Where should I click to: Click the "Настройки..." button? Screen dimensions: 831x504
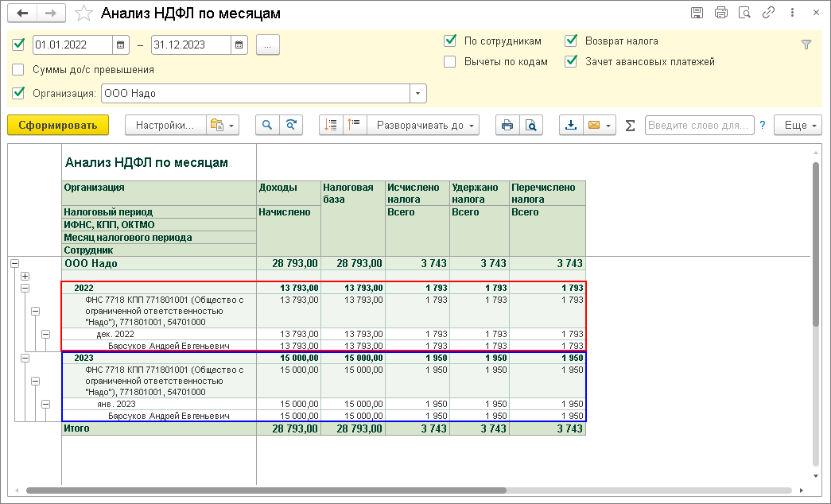tap(164, 125)
